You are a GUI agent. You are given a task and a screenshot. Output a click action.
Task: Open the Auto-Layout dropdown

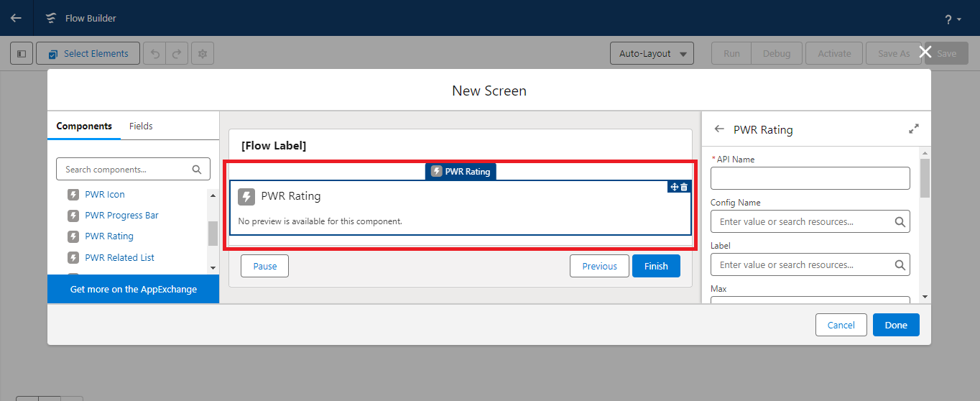tap(652, 53)
